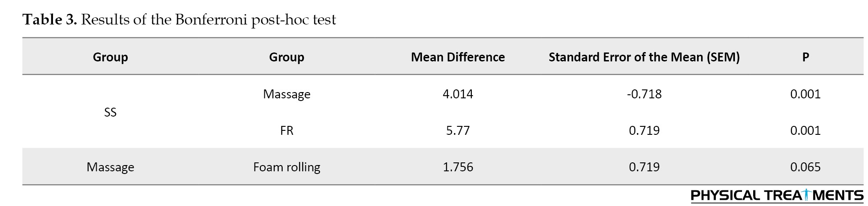Select the SS group cell
The height and width of the screenshot is (206, 868).
(x=110, y=112)
